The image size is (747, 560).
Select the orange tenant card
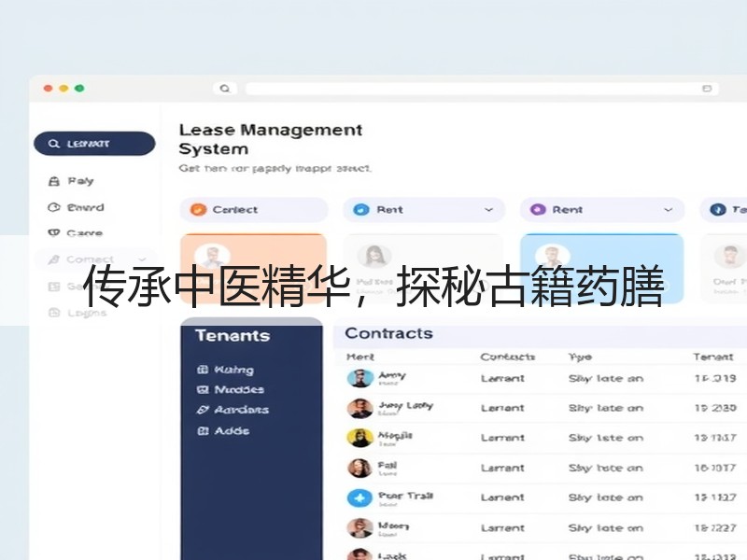pyautogui.click(x=253, y=268)
